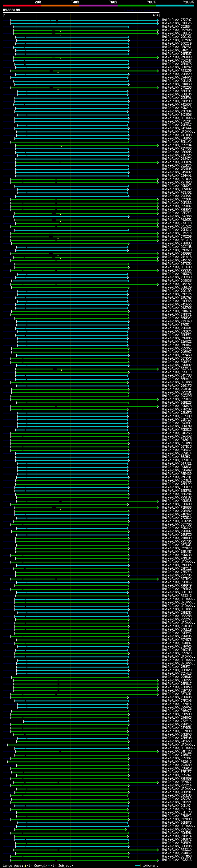Open hit UniRef100_Q1WLZ5
The width and height of the screenshot is (197, 868).
click(x=177, y=33)
